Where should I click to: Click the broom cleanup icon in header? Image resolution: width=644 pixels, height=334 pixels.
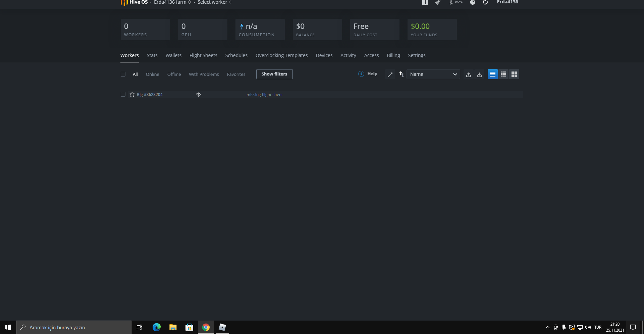(x=438, y=2)
